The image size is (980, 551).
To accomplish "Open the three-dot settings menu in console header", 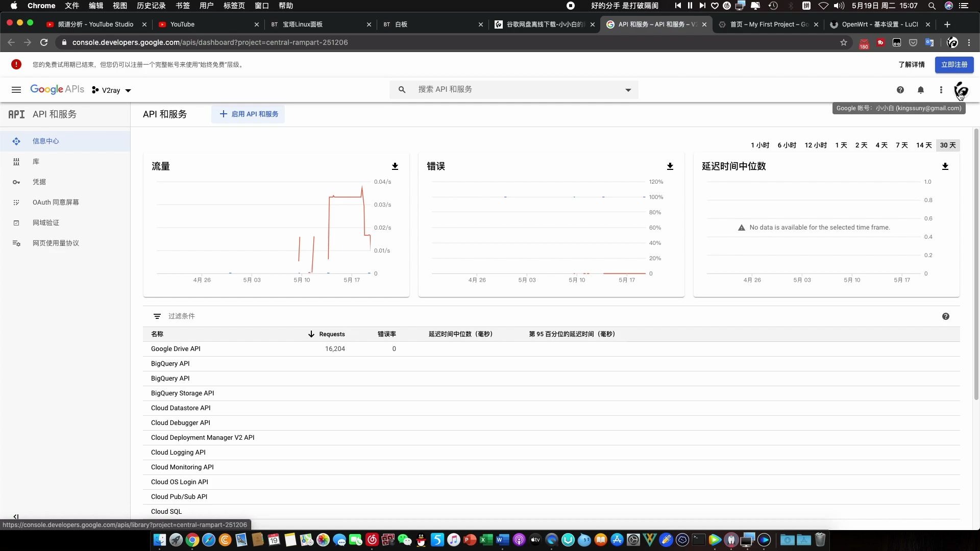I will [x=941, y=90].
